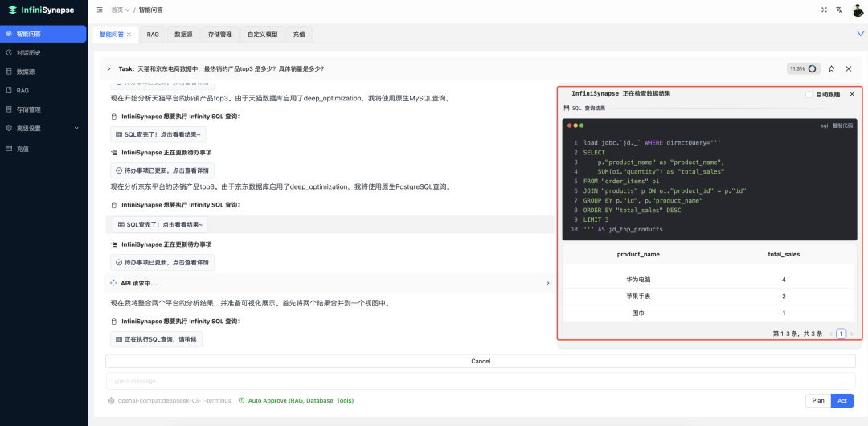Screen dimensions: 868x426
Task: Go to next results page arrow
Action: tap(851, 334)
